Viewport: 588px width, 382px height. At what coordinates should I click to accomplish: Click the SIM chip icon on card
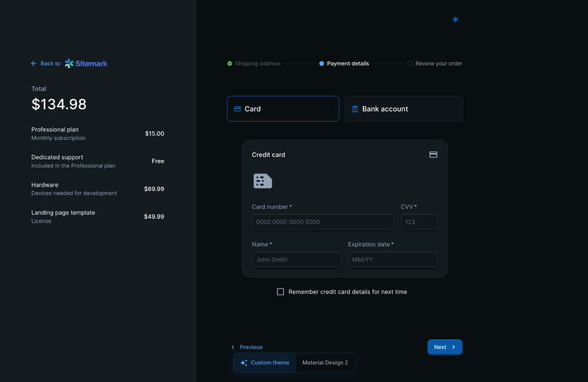[x=262, y=181]
